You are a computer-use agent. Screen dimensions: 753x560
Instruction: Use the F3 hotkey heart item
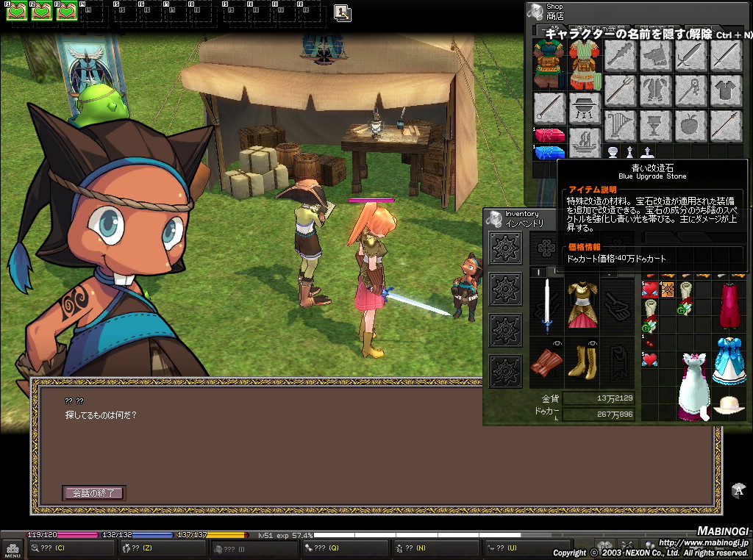(67, 10)
